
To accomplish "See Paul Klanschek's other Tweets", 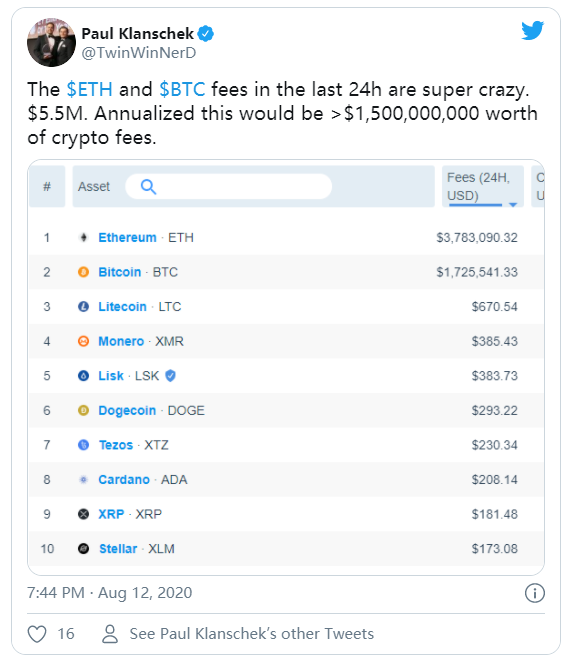I will point(251,634).
